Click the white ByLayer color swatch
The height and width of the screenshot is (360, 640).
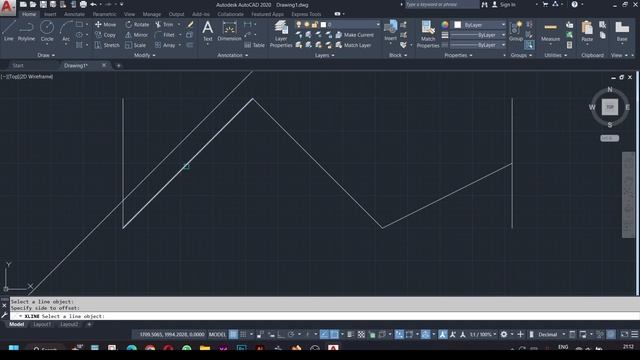[458, 25]
